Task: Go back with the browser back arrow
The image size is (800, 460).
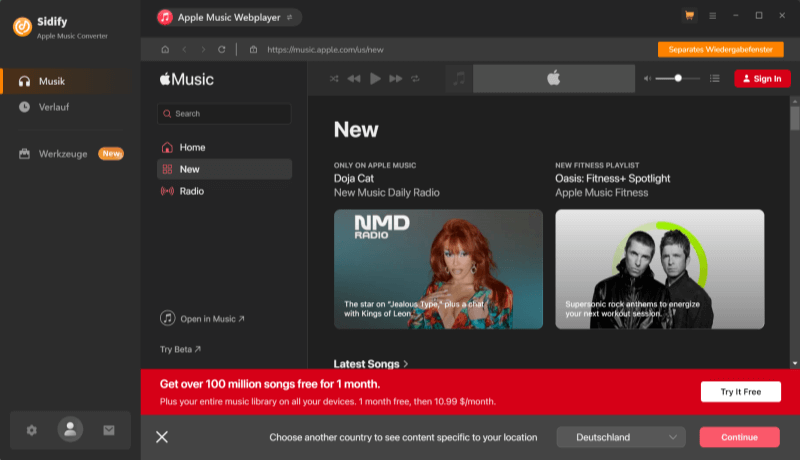Action: tap(184, 49)
